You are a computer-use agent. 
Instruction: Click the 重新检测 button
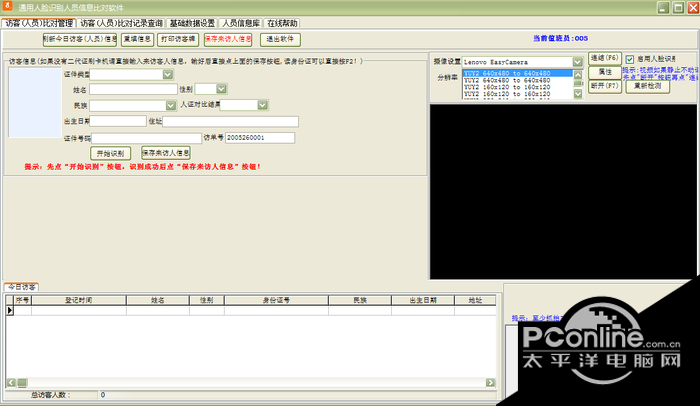[x=647, y=86]
